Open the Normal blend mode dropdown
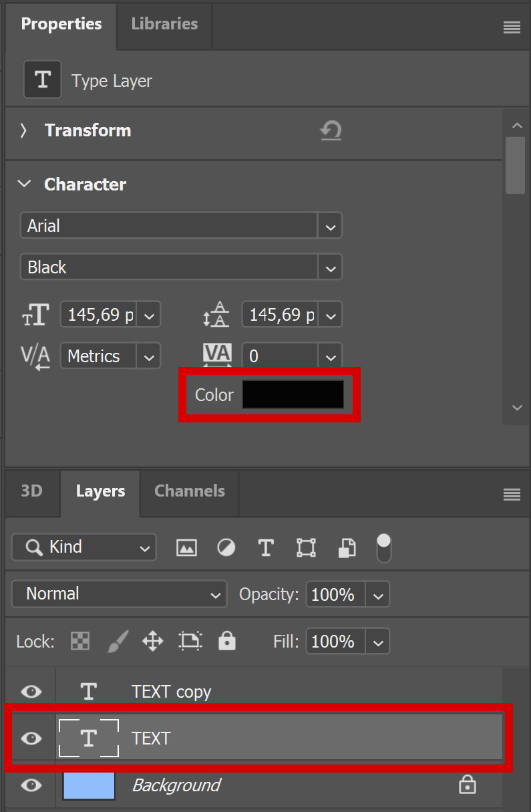The width and height of the screenshot is (531, 812). 119,593
